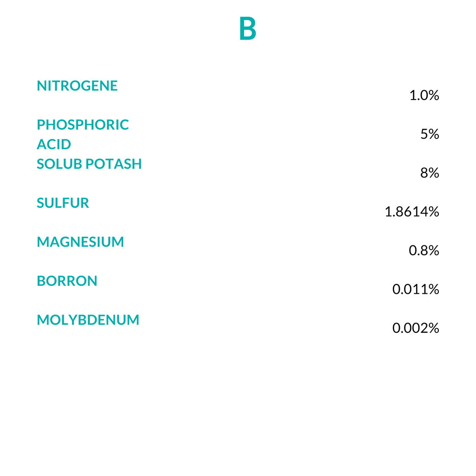Image resolution: width=476 pixels, height=476 pixels.
Task: Select the PHOSPHORIC label text
Action: click(x=83, y=125)
